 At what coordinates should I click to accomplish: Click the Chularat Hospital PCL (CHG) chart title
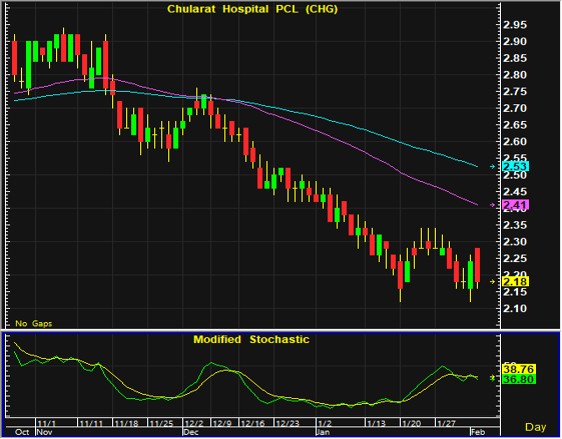tap(253, 9)
